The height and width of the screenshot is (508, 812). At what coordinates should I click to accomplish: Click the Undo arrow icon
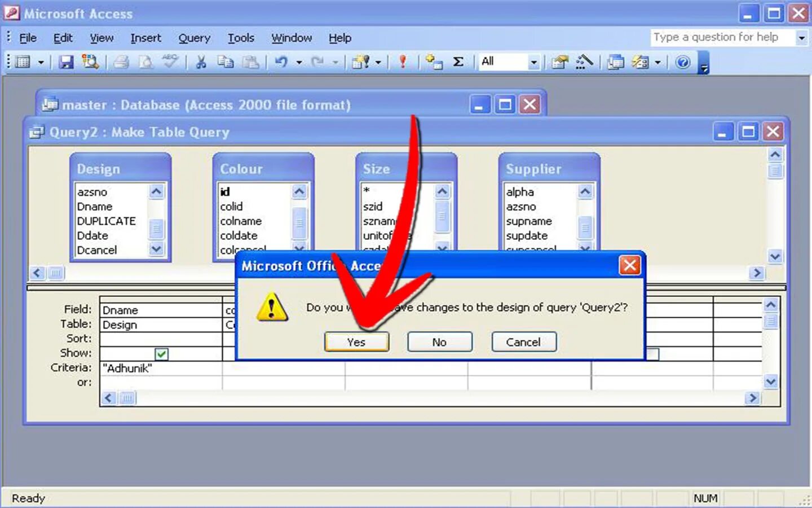(x=281, y=62)
